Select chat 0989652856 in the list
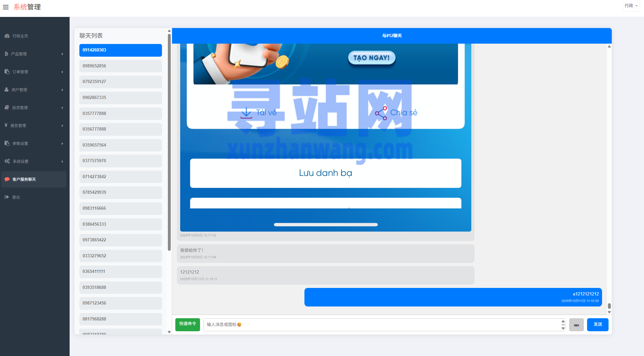The height and width of the screenshot is (356, 644). point(120,66)
